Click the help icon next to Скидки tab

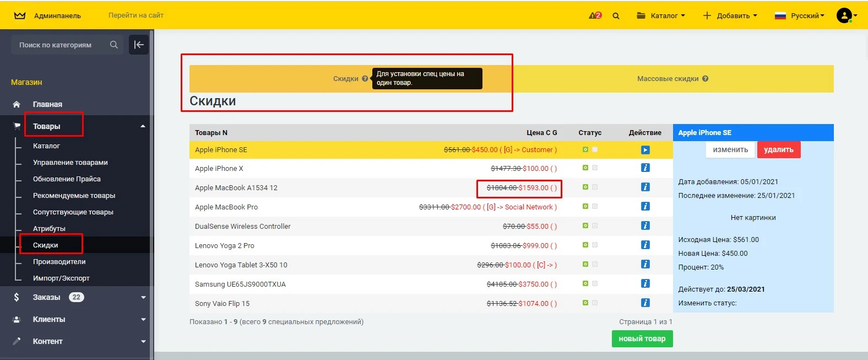pyautogui.click(x=365, y=79)
